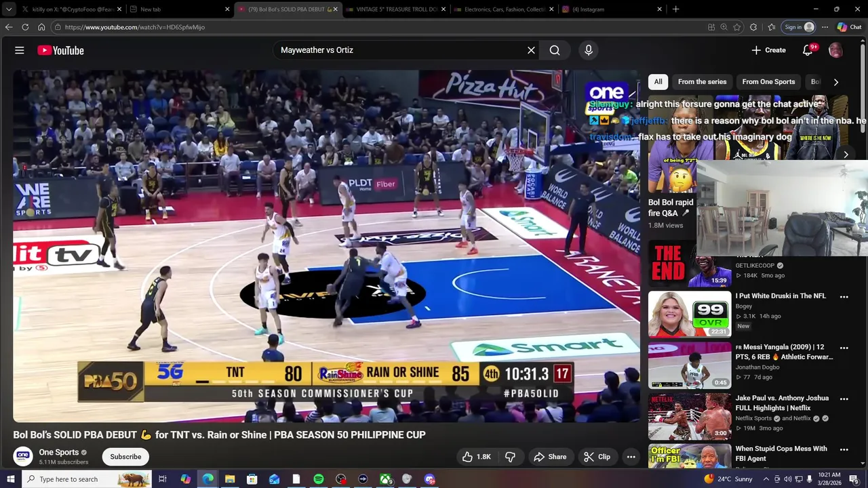Like the video with thumbs up
Viewport: 868px width, 488px height.
click(476, 457)
